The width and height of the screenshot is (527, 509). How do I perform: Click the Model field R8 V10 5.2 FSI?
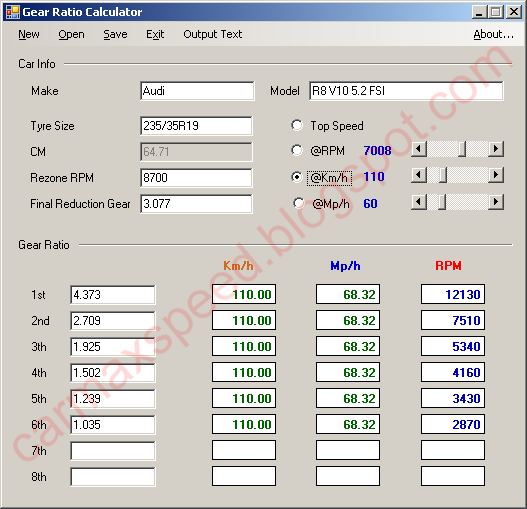point(406,91)
